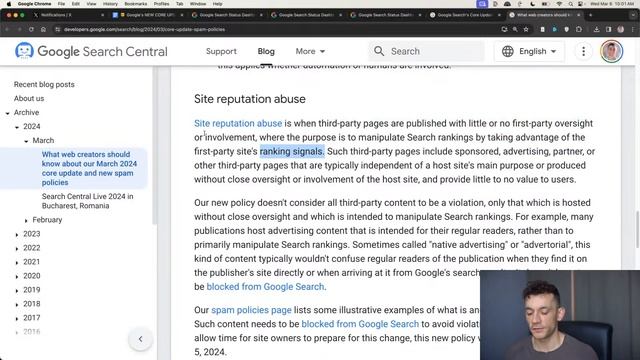Open the View menu in the menu bar

[91, 4]
